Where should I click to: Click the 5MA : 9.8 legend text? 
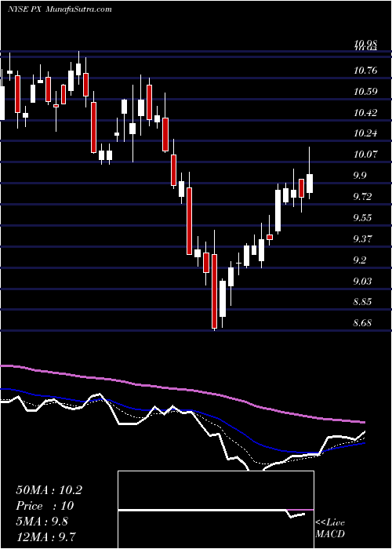click(42, 522)
